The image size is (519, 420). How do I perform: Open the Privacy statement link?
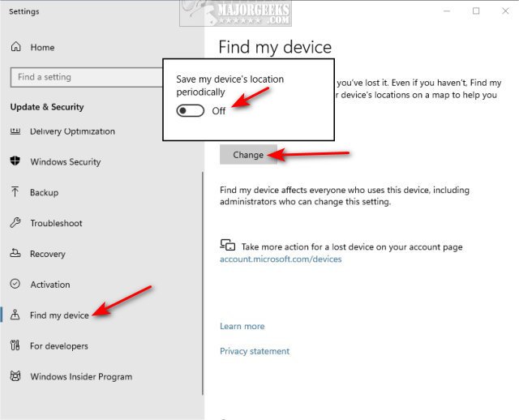click(254, 351)
